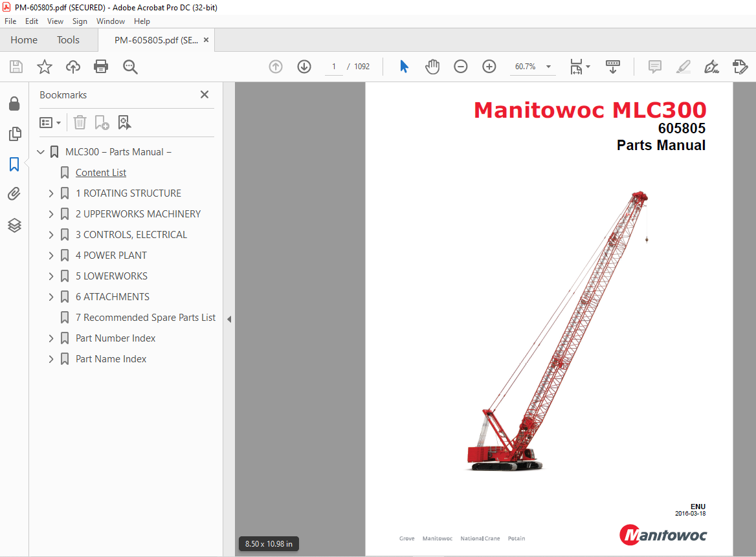Expand the 6 ATTACHMENTS bookmark
Image resolution: width=756 pixels, height=557 pixels.
click(x=51, y=297)
